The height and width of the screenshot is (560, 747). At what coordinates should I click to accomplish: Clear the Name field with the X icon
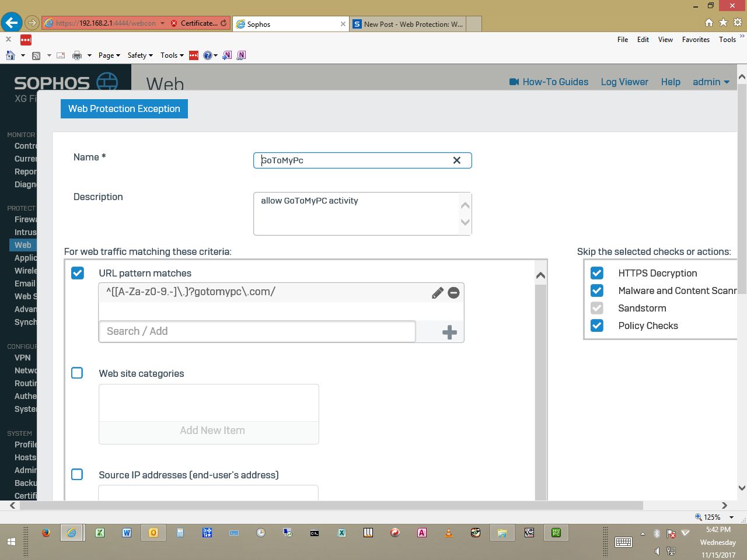click(x=457, y=160)
